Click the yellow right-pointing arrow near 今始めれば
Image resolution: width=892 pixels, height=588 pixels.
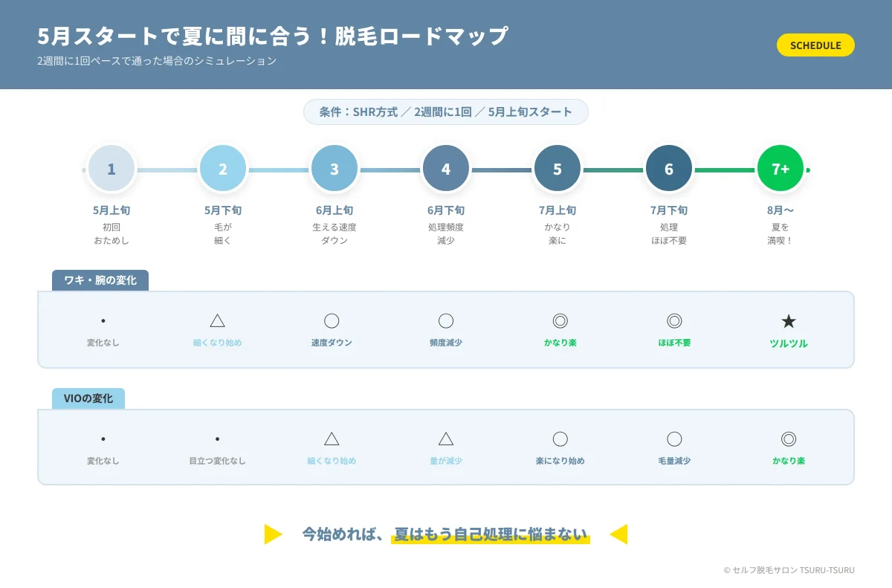[x=274, y=534]
